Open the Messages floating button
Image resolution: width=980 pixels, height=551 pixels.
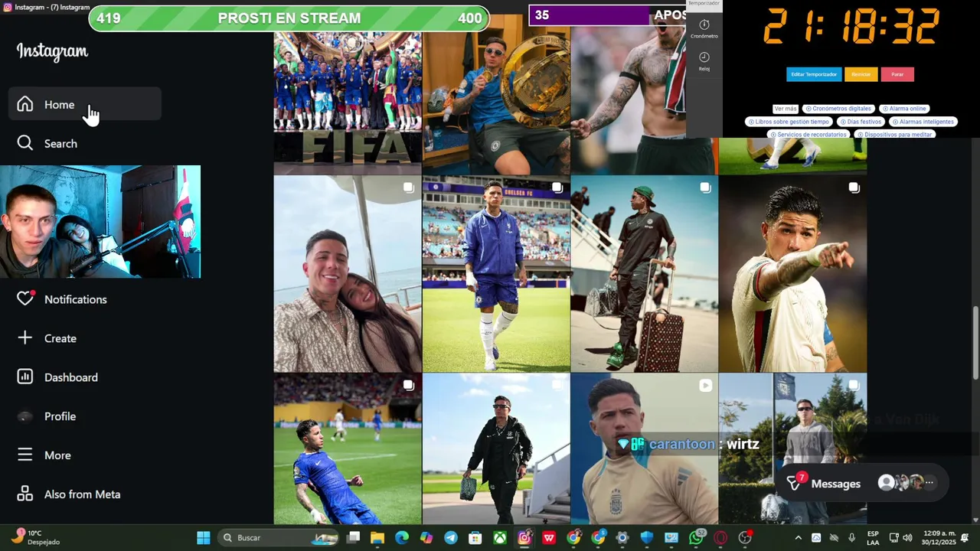coord(861,483)
